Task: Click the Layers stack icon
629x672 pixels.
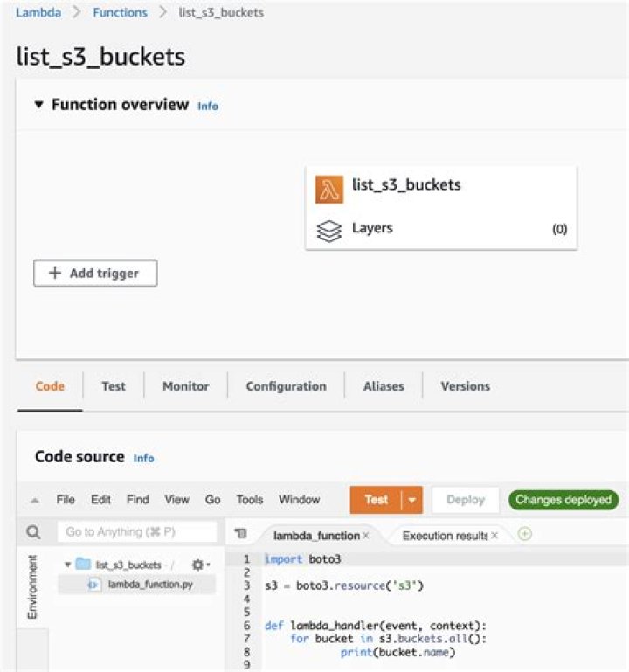Action: pos(329,231)
